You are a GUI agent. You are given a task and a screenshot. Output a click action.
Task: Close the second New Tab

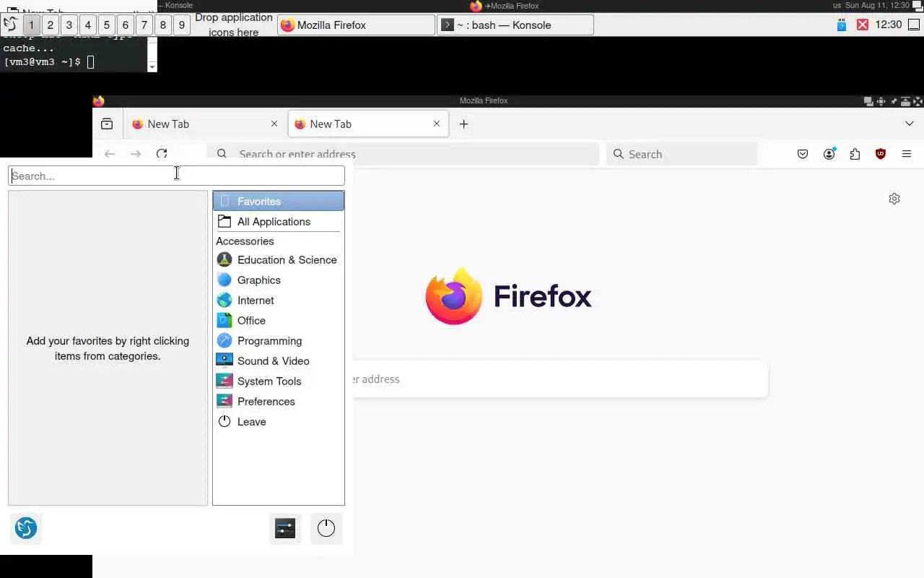coord(437,124)
